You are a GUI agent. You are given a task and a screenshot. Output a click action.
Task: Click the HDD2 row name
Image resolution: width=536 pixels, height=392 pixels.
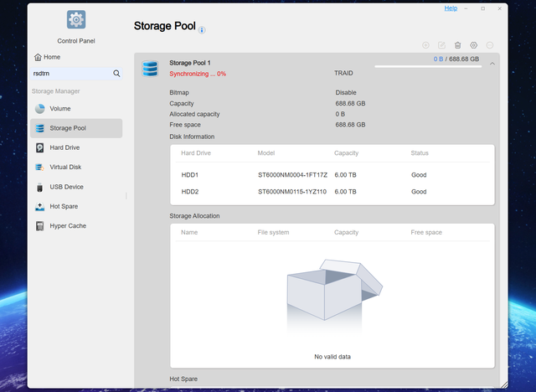point(190,192)
